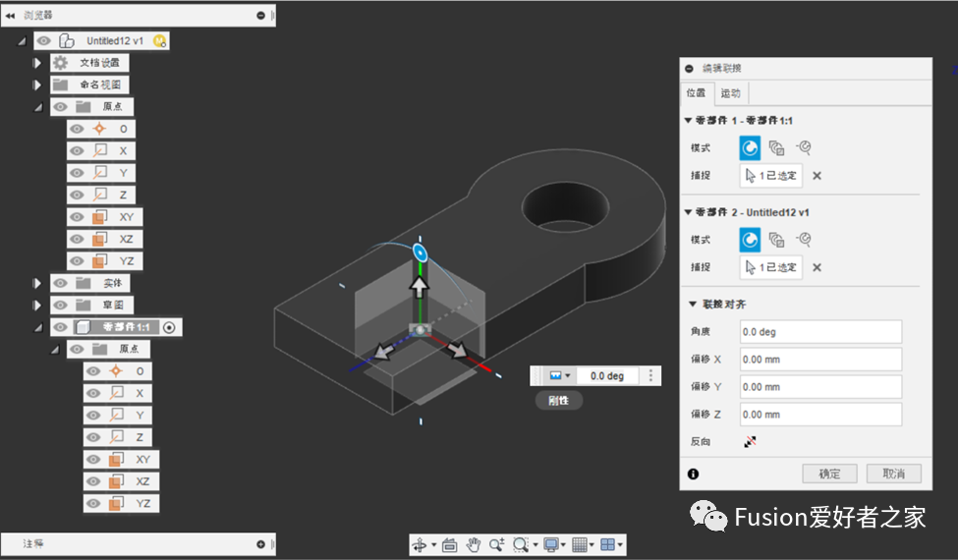Select the Orbit tool in navigation bar
This screenshot has height=560, width=958.
point(420,544)
